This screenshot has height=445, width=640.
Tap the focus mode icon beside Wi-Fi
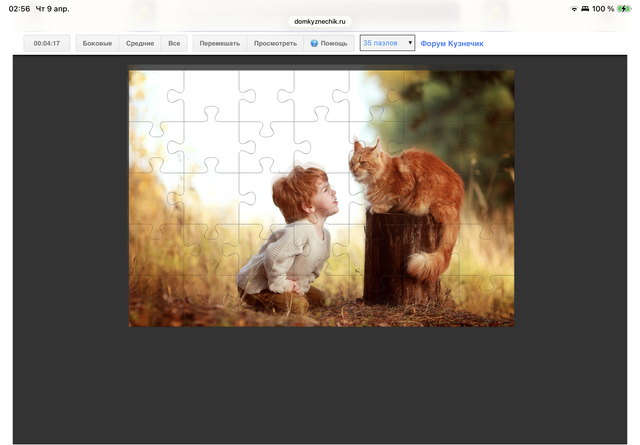585,8
